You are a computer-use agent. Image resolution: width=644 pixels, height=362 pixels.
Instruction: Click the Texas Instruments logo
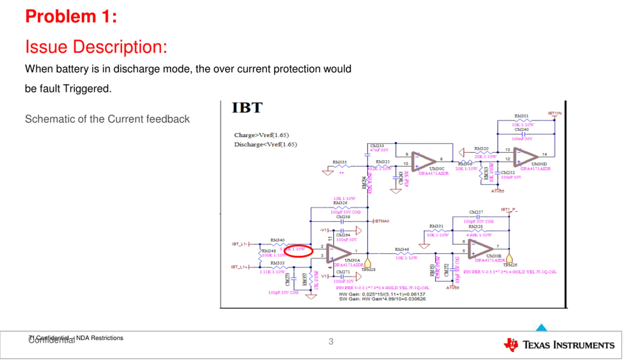point(559,345)
